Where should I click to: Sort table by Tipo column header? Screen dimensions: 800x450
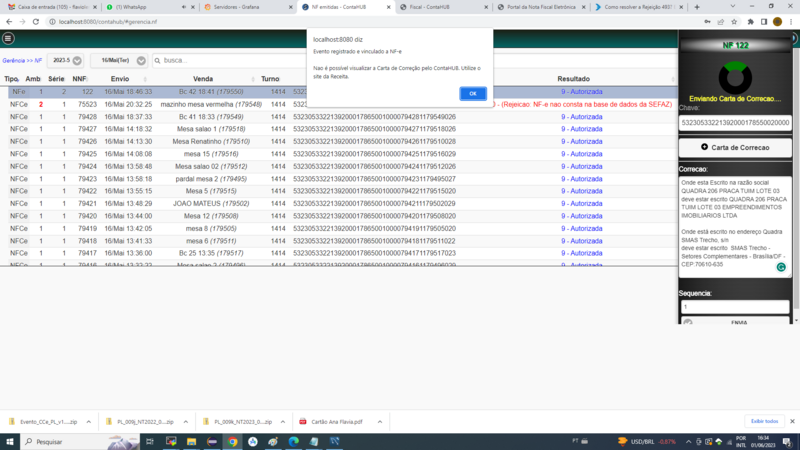[11, 79]
